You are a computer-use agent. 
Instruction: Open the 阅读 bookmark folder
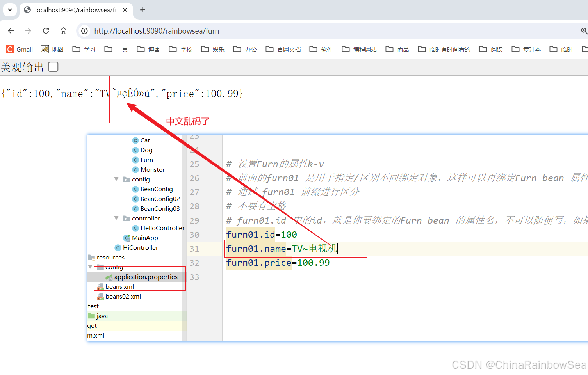coord(491,49)
